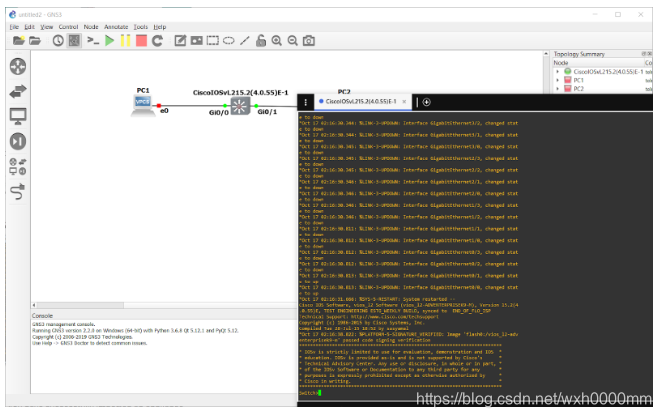Viewport: 662px width, 418px height.
Task: Click the Zoom in magnifier icon
Action: tap(277, 41)
